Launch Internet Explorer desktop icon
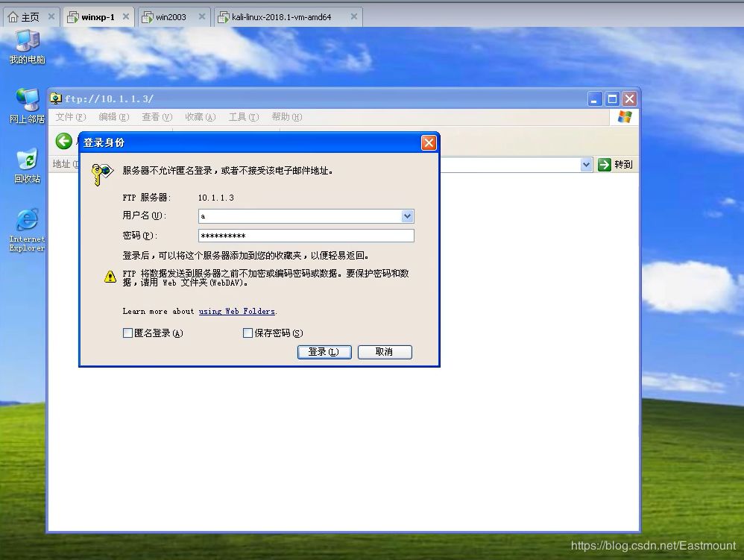 coord(27,230)
